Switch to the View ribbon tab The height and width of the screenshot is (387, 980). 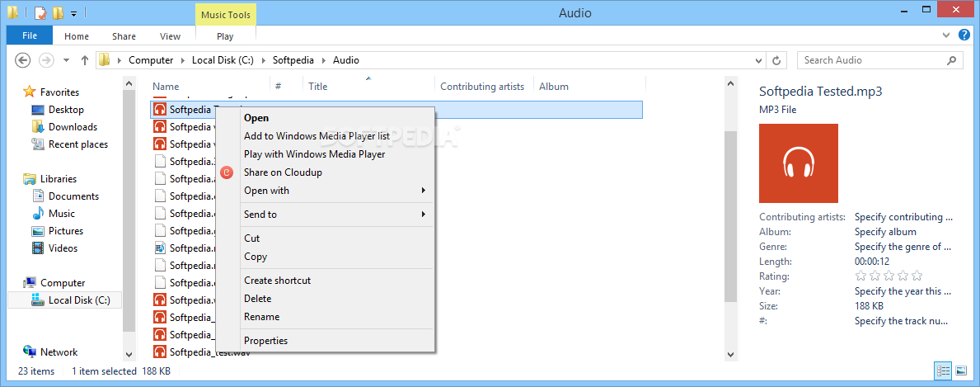coord(170,36)
